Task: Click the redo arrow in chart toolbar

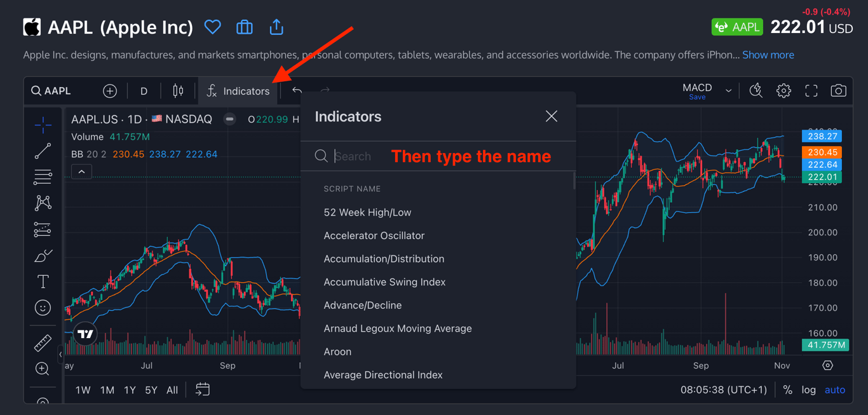Action: tap(325, 91)
